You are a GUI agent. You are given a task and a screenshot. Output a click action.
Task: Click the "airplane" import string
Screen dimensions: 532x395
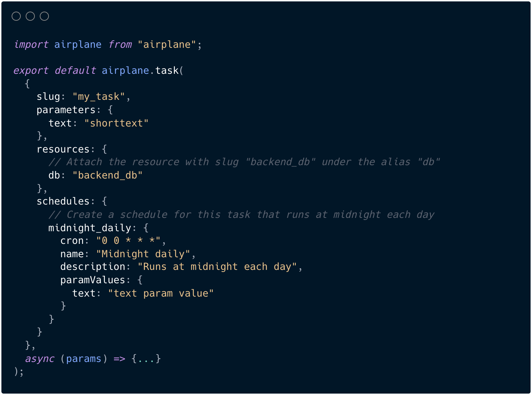tap(167, 45)
